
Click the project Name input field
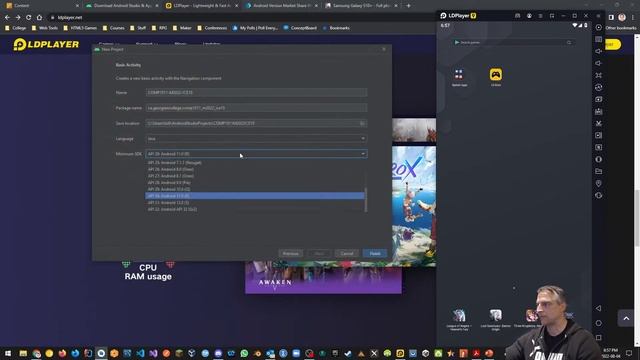tap(256, 93)
